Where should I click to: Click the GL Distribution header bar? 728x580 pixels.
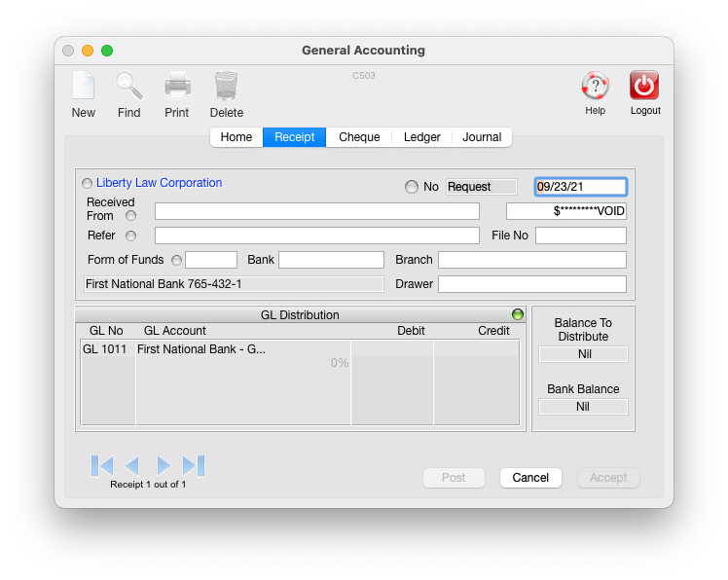[x=300, y=315]
